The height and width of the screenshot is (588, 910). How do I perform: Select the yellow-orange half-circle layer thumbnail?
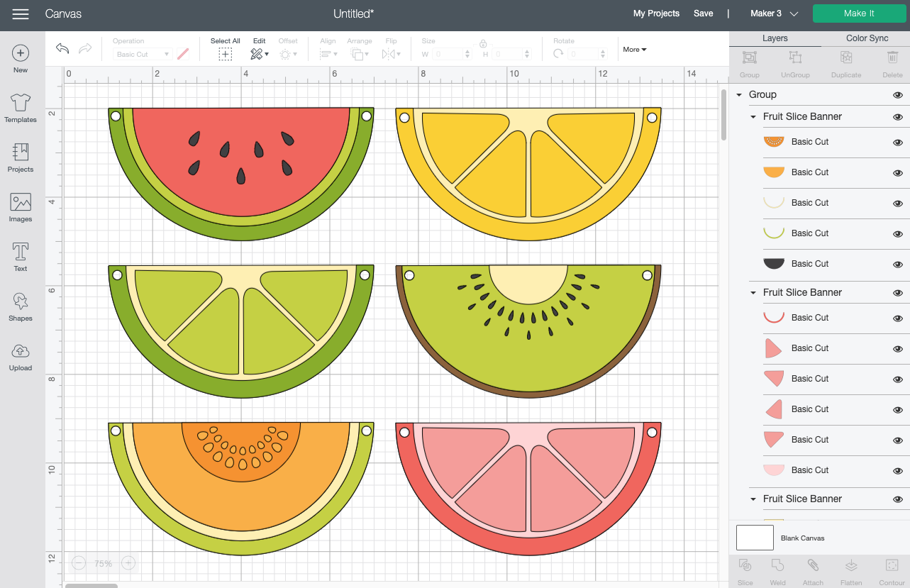point(774,172)
